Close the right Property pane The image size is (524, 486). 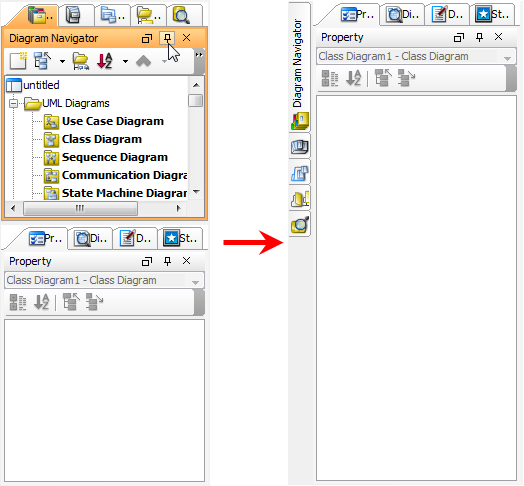pyautogui.click(x=498, y=37)
